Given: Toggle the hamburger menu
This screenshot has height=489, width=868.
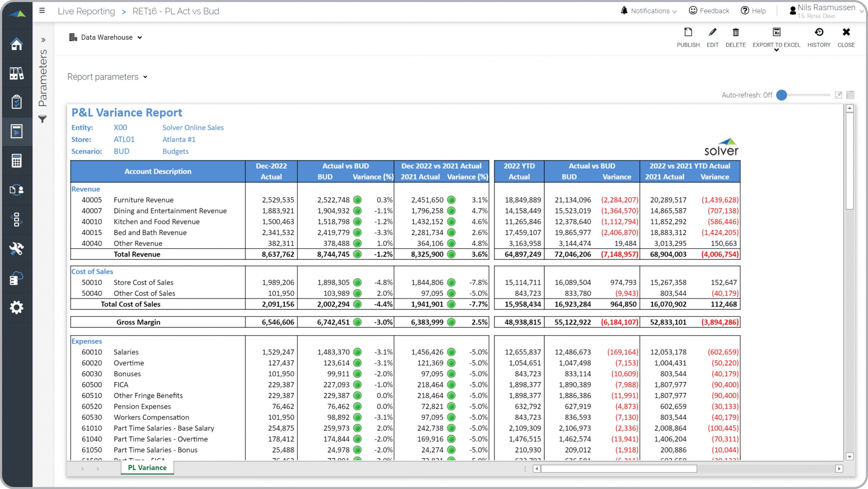Looking at the screenshot, I should [42, 11].
